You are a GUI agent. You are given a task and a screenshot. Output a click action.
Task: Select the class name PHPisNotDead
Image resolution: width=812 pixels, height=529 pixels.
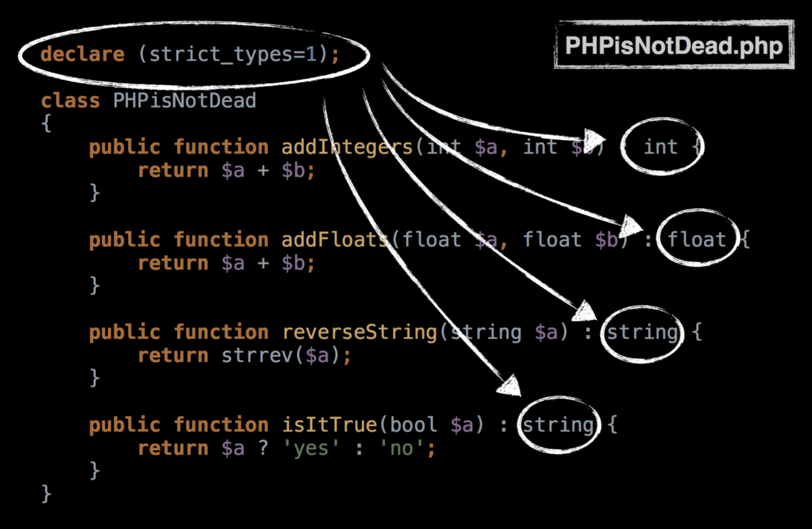(184, 100)
